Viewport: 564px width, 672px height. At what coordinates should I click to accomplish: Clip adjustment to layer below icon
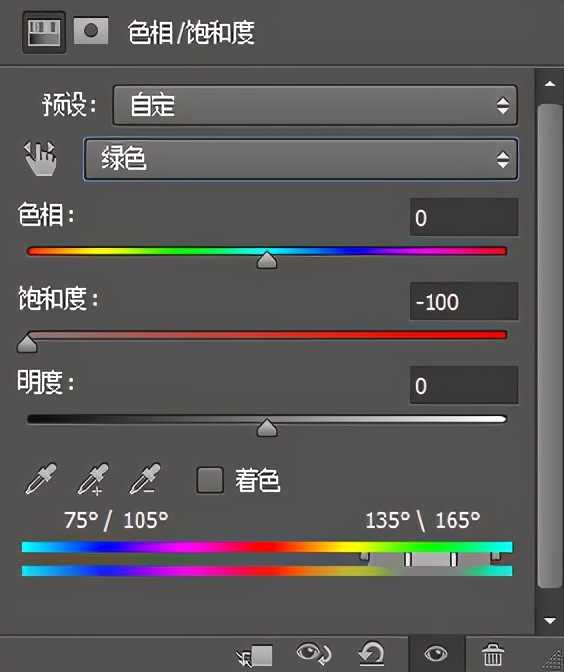[255, 655]
